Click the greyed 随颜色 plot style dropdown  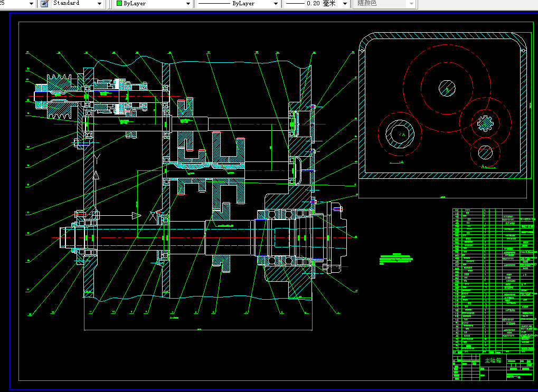pos(385,4)
